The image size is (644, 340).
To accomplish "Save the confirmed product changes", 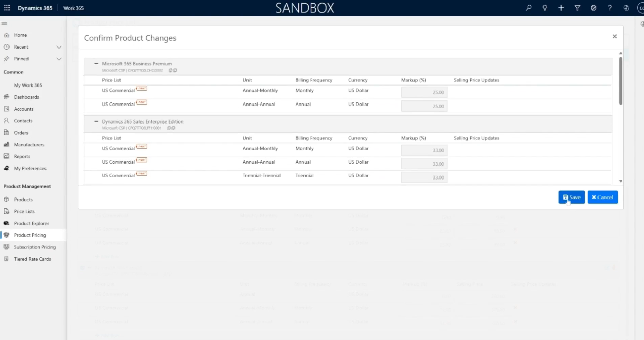I will [572, 197].
